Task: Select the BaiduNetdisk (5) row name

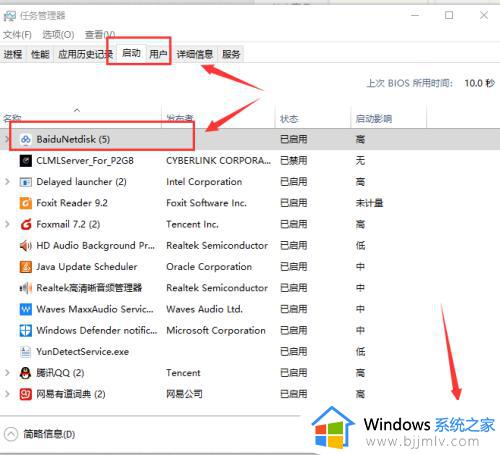Action: [73, 139]
